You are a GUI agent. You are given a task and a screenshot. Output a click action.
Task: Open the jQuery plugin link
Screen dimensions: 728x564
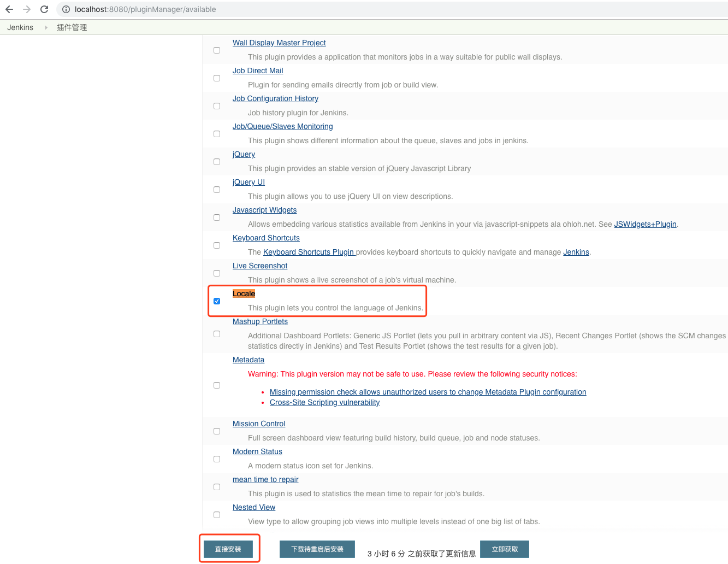(244, 154)
